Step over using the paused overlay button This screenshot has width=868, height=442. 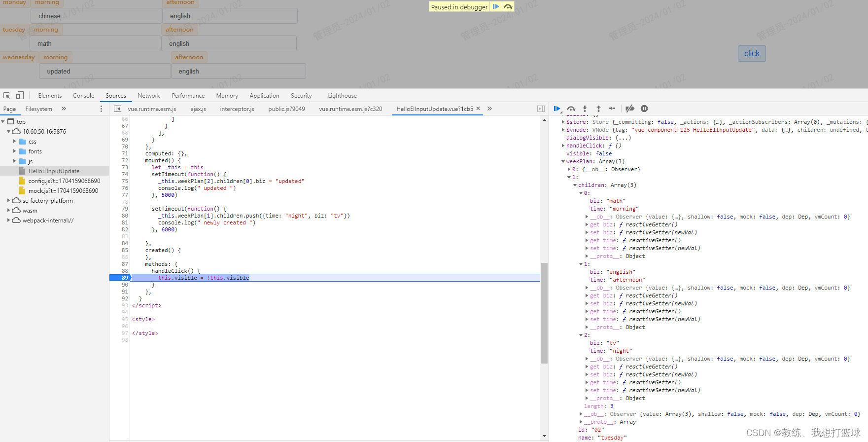pyautogui.click(x=508, y=7)
